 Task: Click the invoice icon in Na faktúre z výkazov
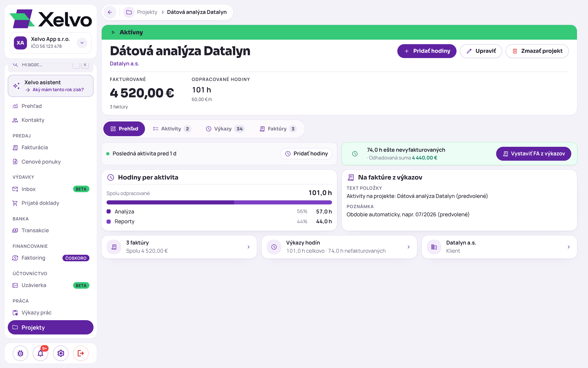point(351,177)
